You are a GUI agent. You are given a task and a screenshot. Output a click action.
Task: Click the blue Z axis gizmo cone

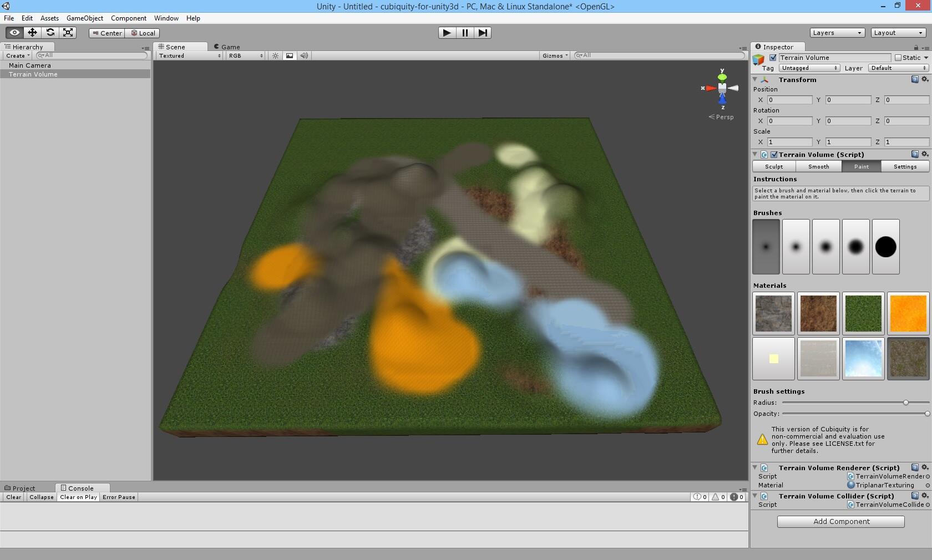click(x=722, y=99)
